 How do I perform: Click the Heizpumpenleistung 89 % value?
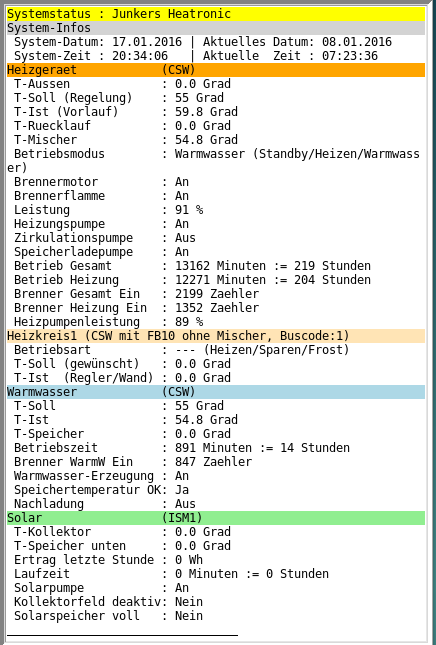click(189, 322)
